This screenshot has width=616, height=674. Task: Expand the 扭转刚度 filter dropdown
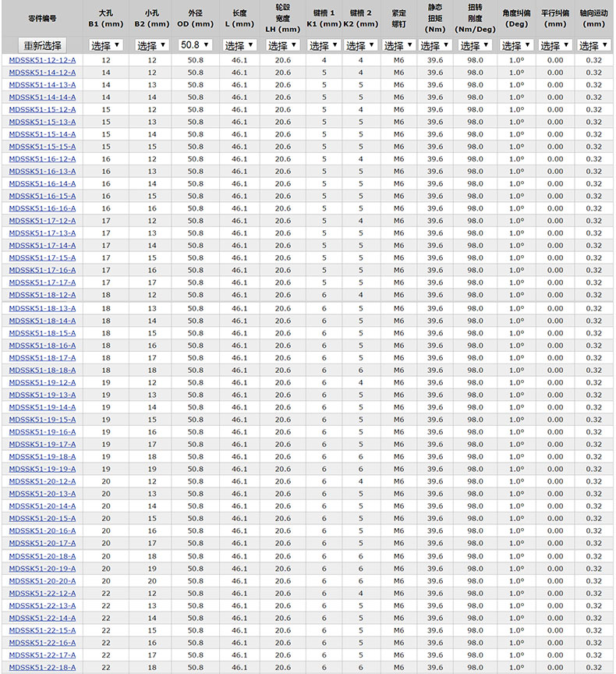point(474,46)
